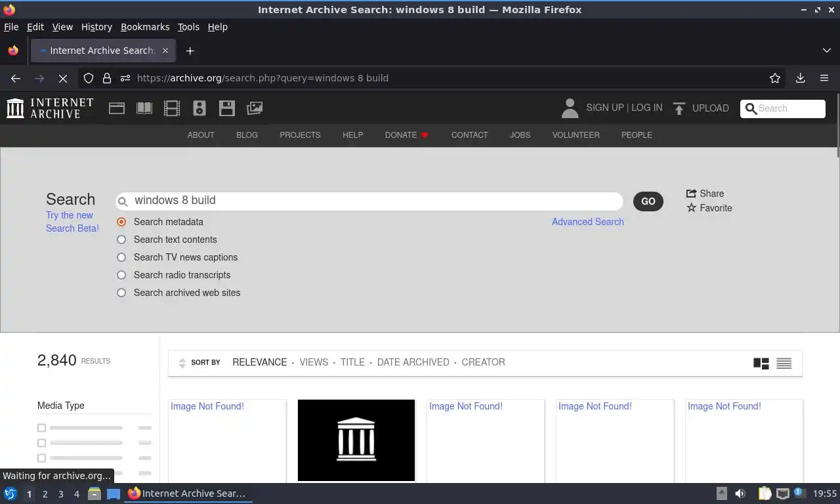
Task: Select Search radio transcripts option
Action: click(121, 275)
